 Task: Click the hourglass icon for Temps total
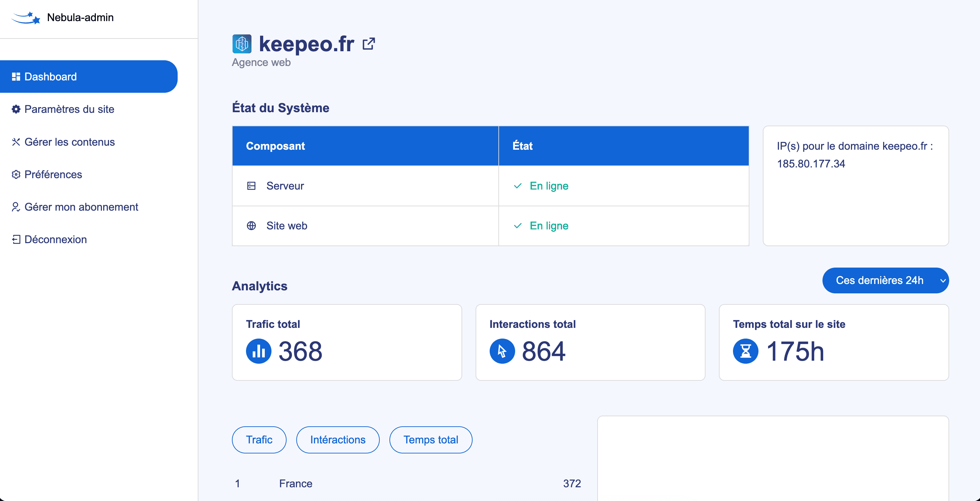[x=746, y=351]
